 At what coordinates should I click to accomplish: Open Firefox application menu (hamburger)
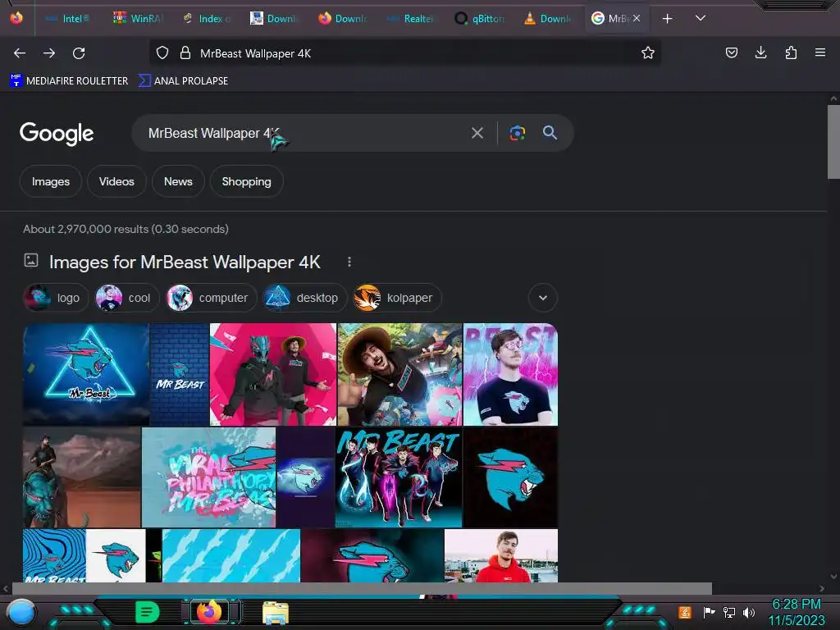click(x=819, y=52)
